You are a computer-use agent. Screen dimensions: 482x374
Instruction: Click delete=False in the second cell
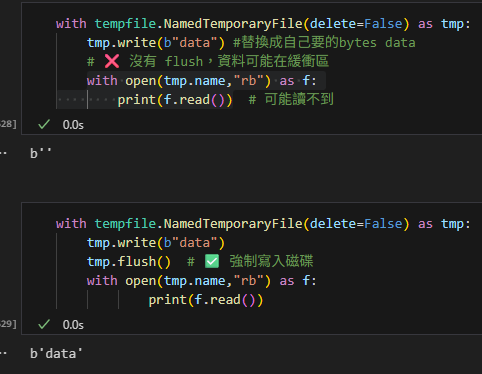(356, 224)
